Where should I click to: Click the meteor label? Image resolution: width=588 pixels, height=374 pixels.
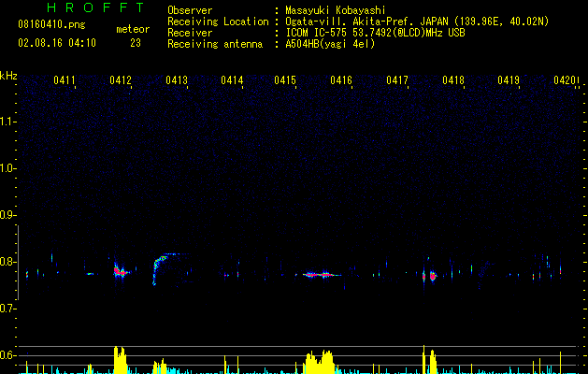coord(133,29)
